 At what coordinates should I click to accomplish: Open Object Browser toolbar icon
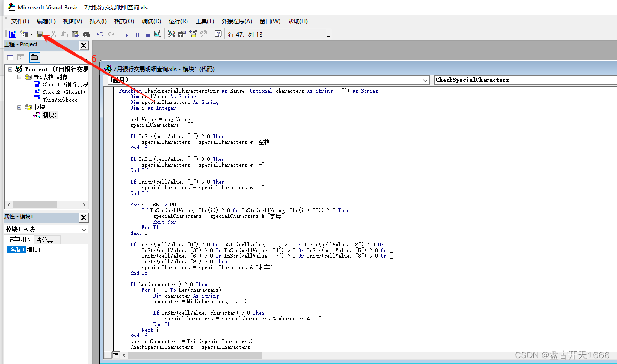click(193, 34)
